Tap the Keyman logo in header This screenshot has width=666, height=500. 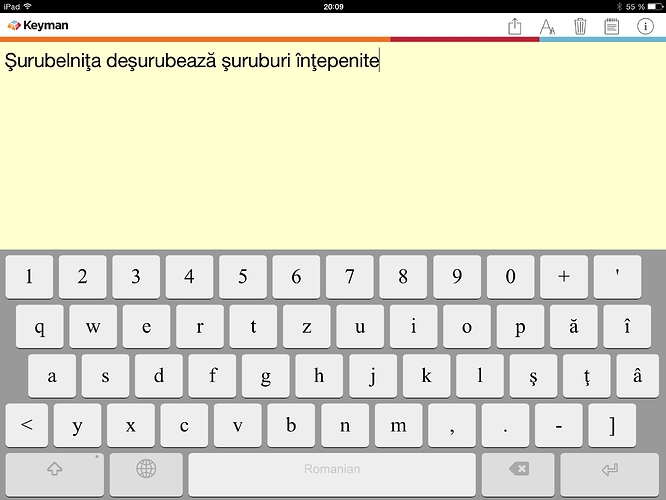[x=38, y=26]
